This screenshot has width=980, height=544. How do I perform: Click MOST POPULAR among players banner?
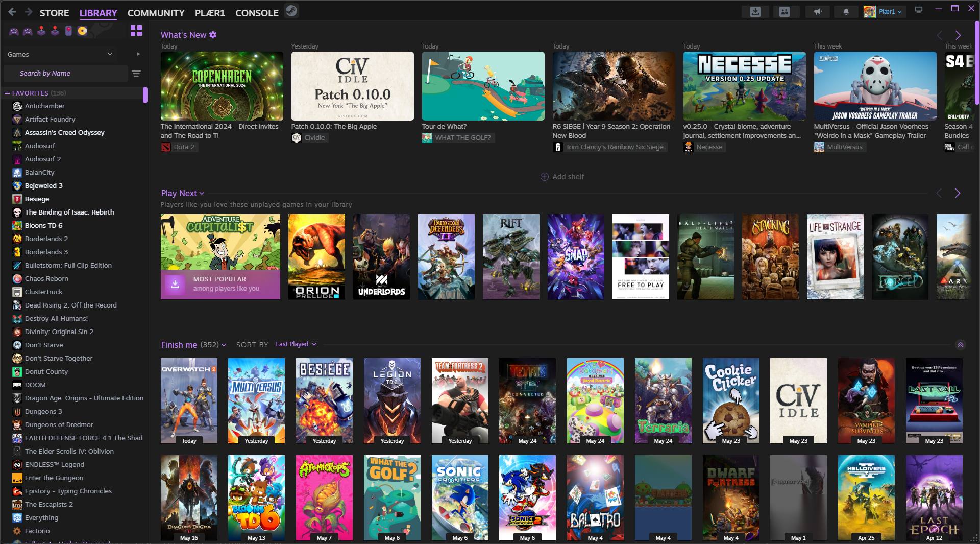(x=220, y=284)
